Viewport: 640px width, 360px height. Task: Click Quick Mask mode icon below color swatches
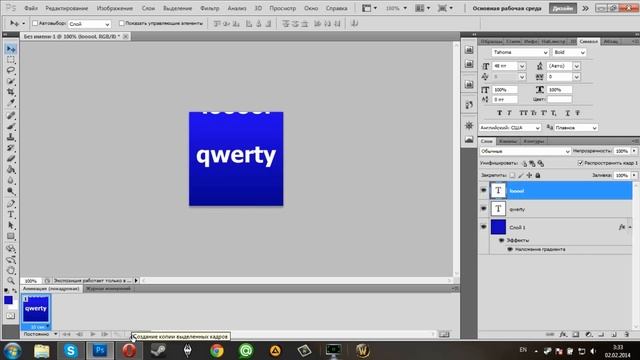click(11, 316)
